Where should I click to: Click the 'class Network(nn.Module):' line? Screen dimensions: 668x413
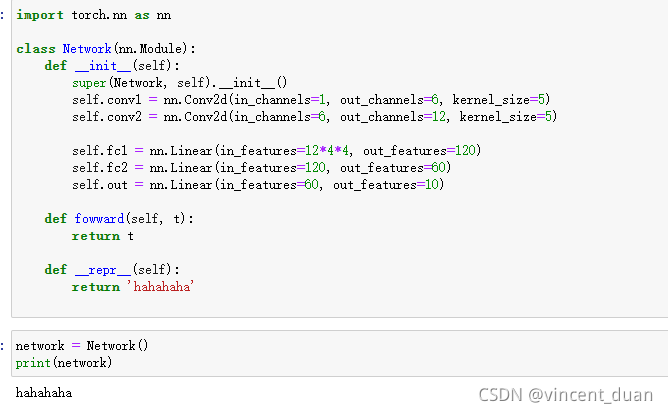click(106, 49)
